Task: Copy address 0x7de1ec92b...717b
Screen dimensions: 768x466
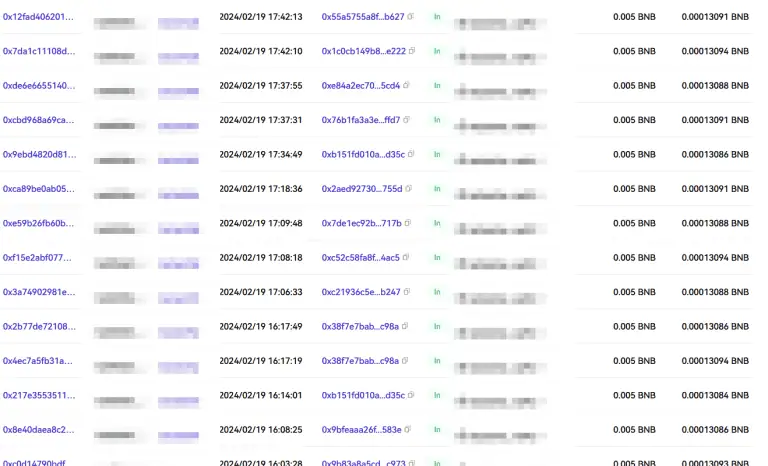Action: pyautogui.click(x=408, y=223)
